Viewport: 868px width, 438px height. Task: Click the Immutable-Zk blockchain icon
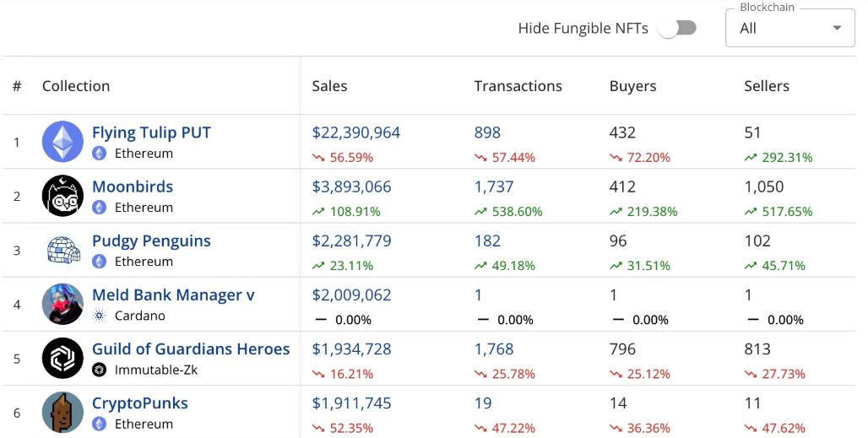point(99,370)
